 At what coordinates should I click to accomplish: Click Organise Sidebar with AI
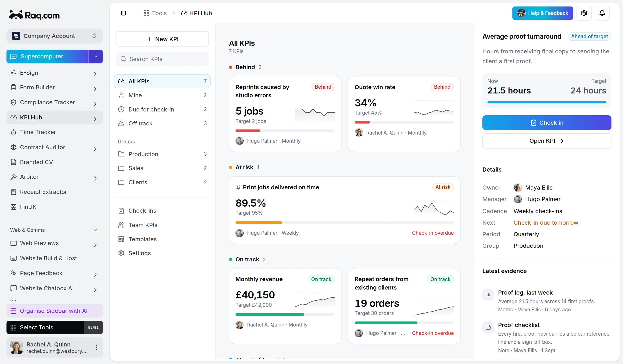[x=54, y=311]
